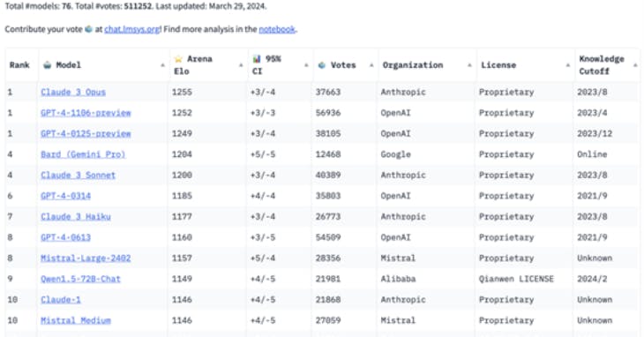Sort by Knowledge Cutoff column arrow
Image resolution: width=644 pixels, height=337 pixels.
pyautogui.click(x=635, y=65)
